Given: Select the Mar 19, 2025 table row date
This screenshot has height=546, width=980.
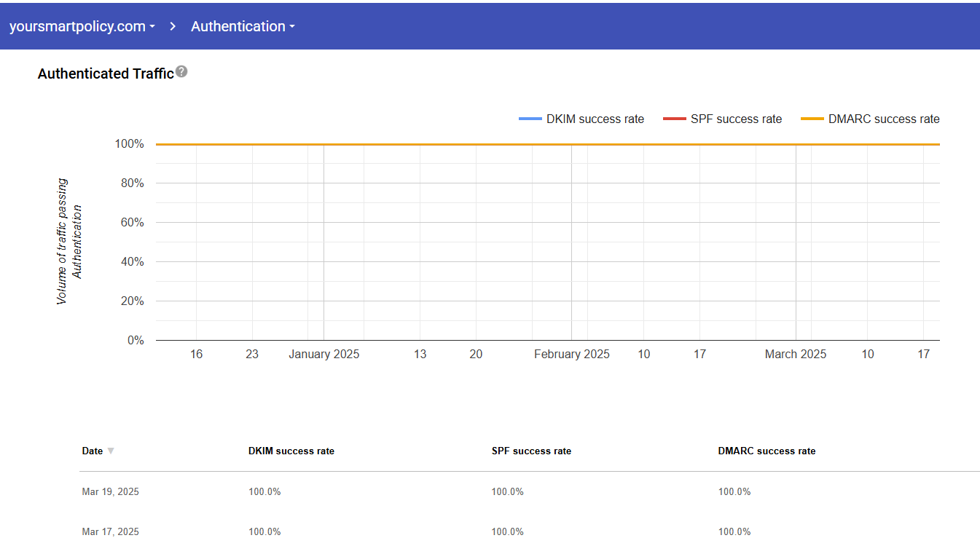Looking at the screenshot, I should 110,492.
